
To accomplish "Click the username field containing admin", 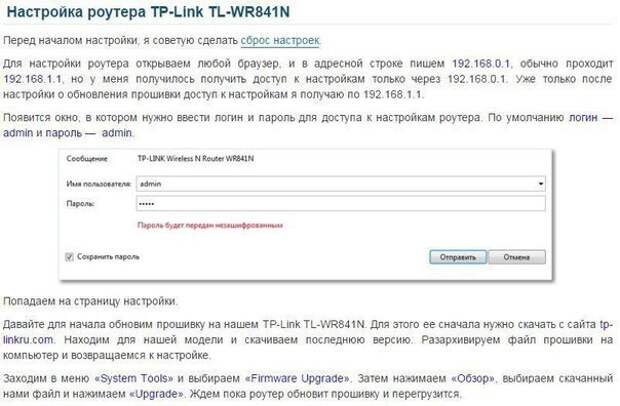I will point(340,184).
